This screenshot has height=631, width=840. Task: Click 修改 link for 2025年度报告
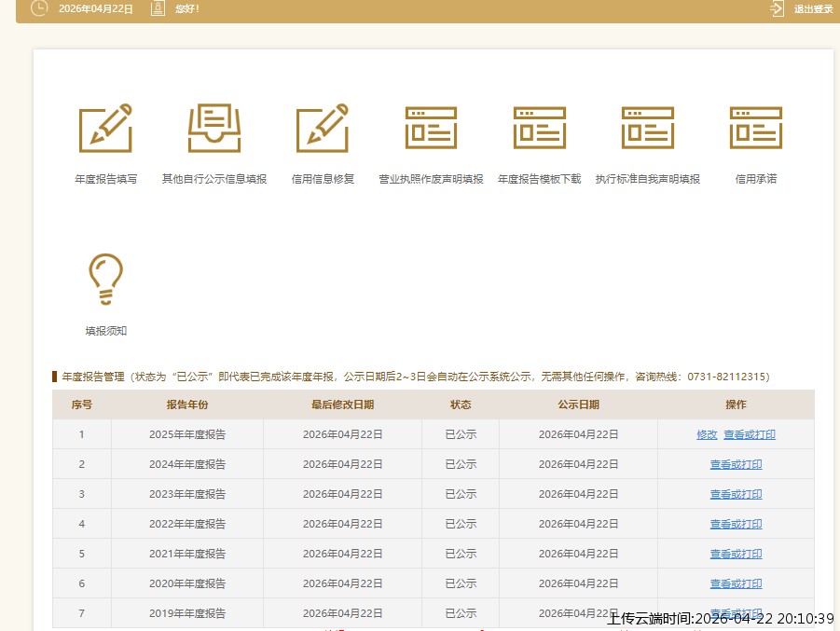[x=707, y=434]
